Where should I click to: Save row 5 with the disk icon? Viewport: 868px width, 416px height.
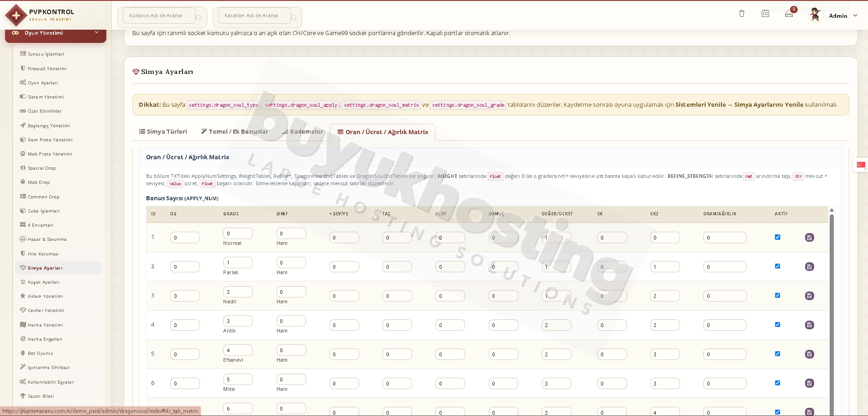tap(810, 354)
